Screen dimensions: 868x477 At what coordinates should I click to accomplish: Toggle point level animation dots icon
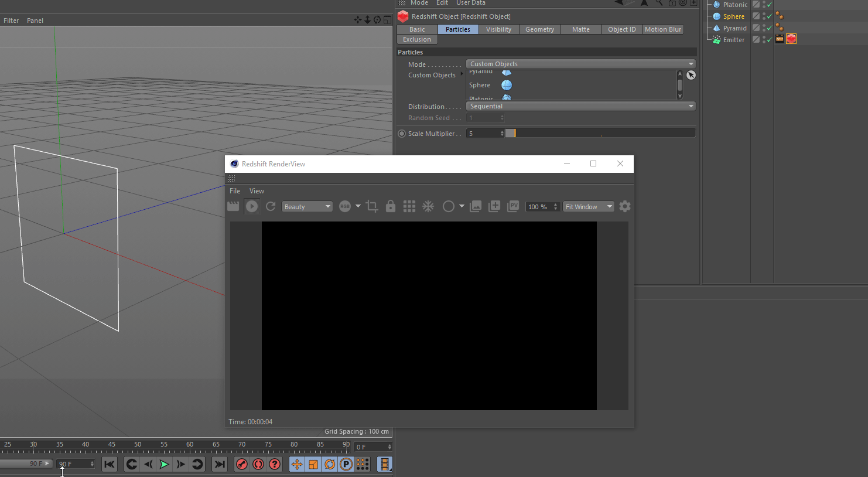point(363,464)
